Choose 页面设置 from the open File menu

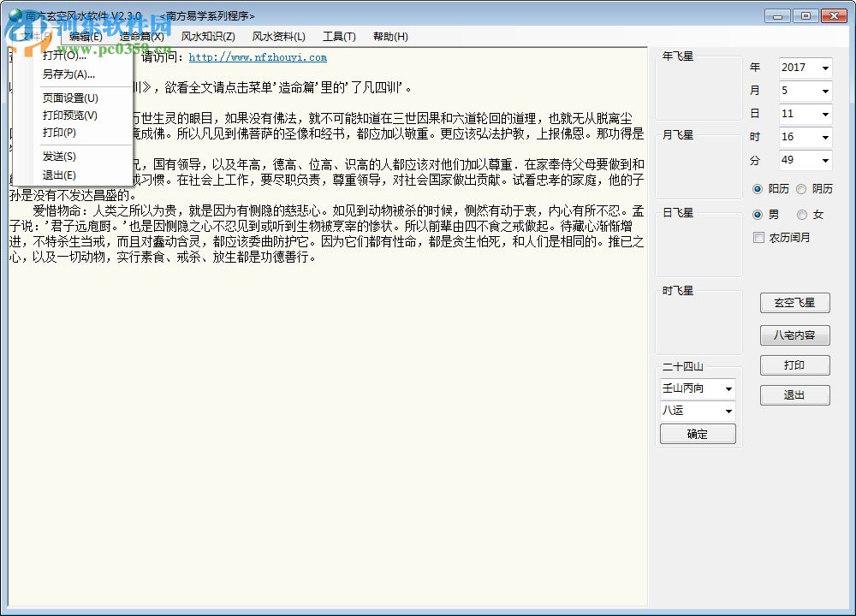tap(72, 97)
